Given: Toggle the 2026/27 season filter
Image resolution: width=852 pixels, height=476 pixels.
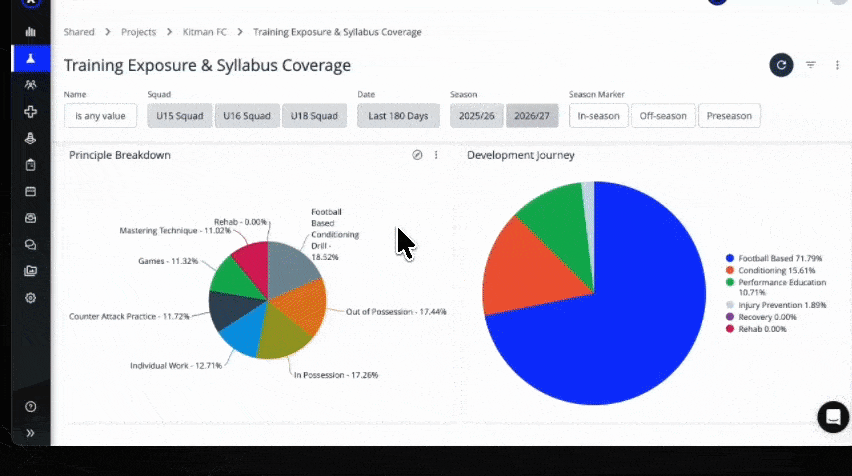Looking at the screenshot, I should coord(531,116).
